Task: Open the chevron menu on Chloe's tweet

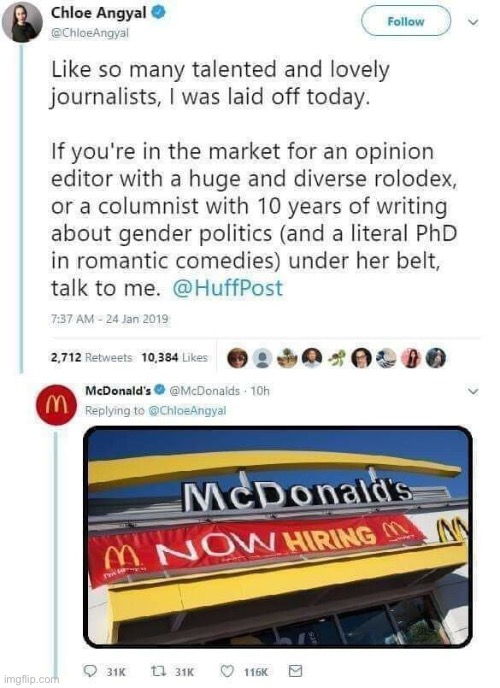Action: point(473,22)
